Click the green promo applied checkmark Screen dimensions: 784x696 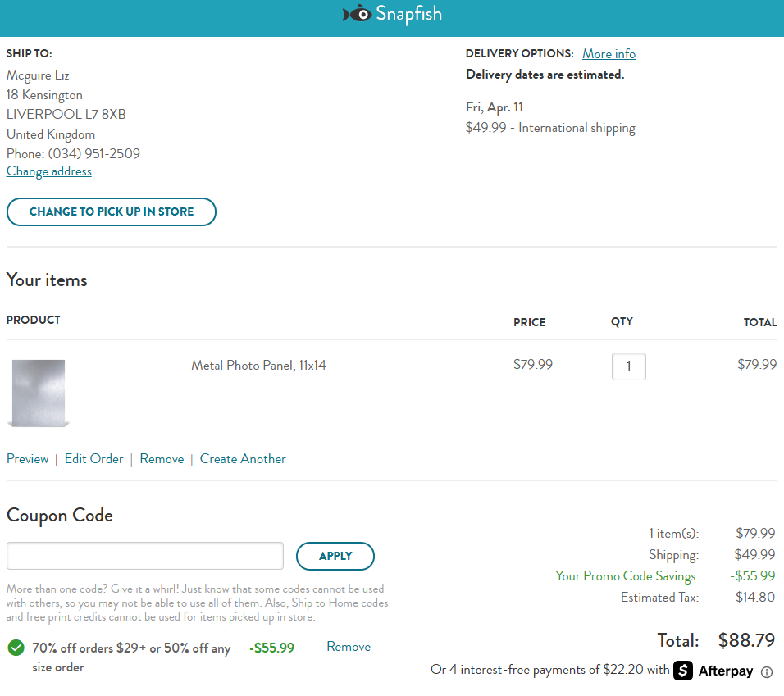16,648
